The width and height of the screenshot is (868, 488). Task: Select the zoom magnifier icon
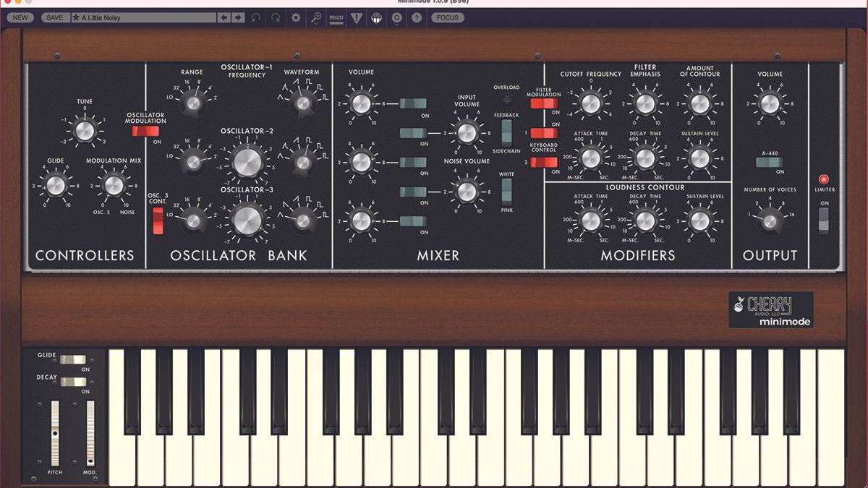coord(315,17)
